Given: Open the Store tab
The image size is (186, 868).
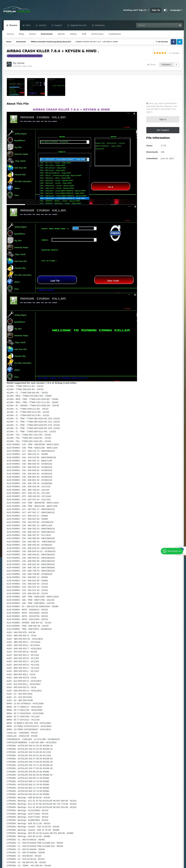Looking at the screenshot, I should point(27,25).
